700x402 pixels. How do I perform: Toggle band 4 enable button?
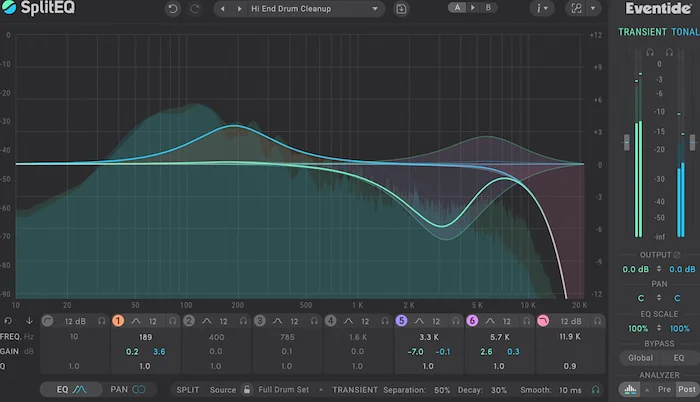[330, 321]
